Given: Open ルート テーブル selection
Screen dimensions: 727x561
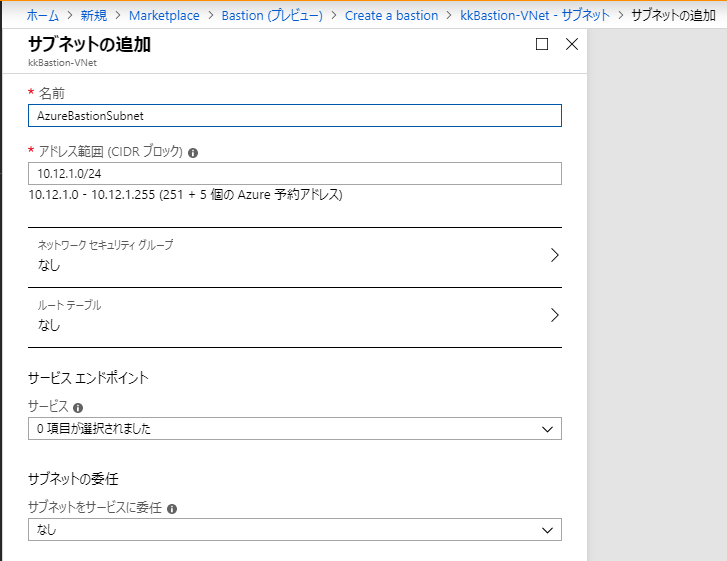Looking at the screenshot, I should (x=295, y=317).
